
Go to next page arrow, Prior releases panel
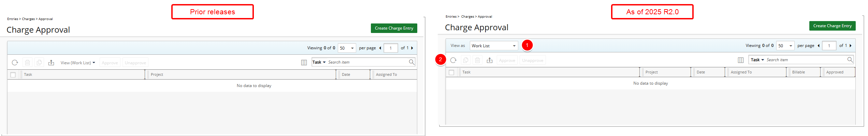(412, 48)
